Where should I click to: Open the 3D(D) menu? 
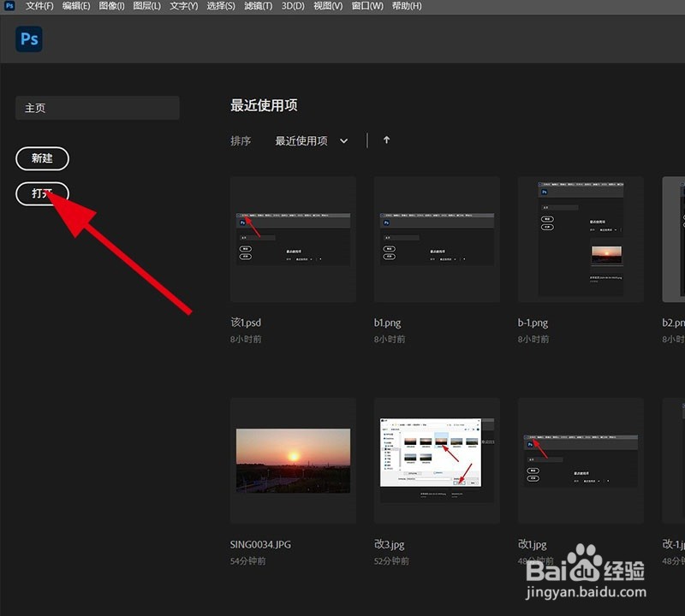(x=293, y=6)
